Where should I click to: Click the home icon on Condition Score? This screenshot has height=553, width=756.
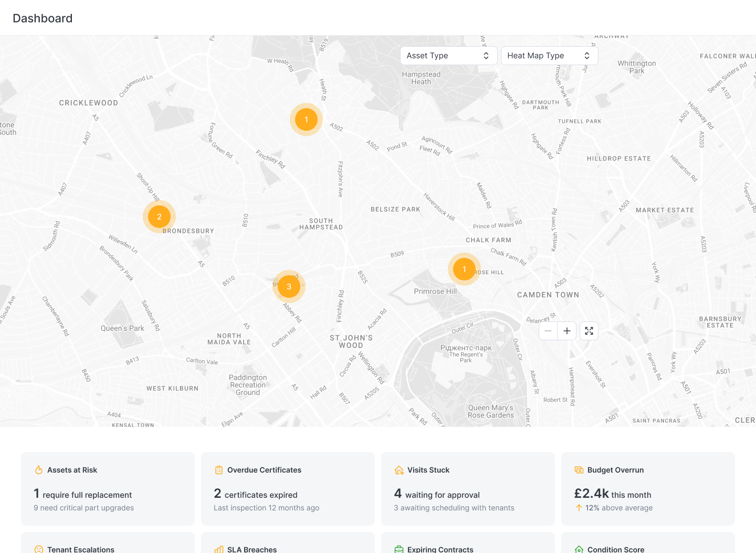[579, 549]
